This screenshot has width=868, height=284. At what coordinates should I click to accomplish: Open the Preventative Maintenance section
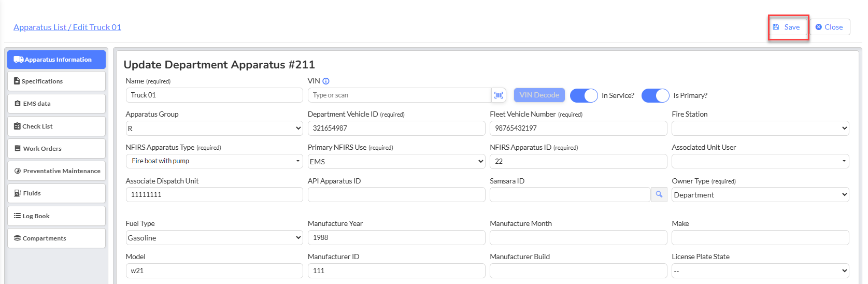56,171
